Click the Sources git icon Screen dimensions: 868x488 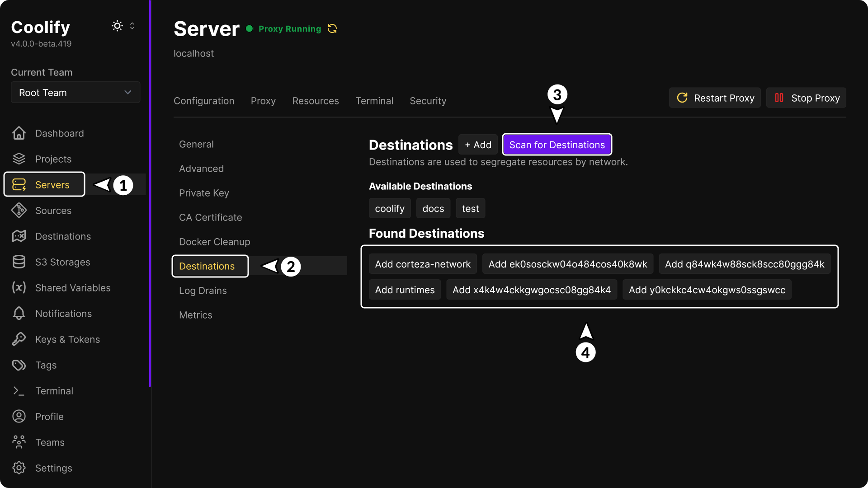[x=19, y=211]
